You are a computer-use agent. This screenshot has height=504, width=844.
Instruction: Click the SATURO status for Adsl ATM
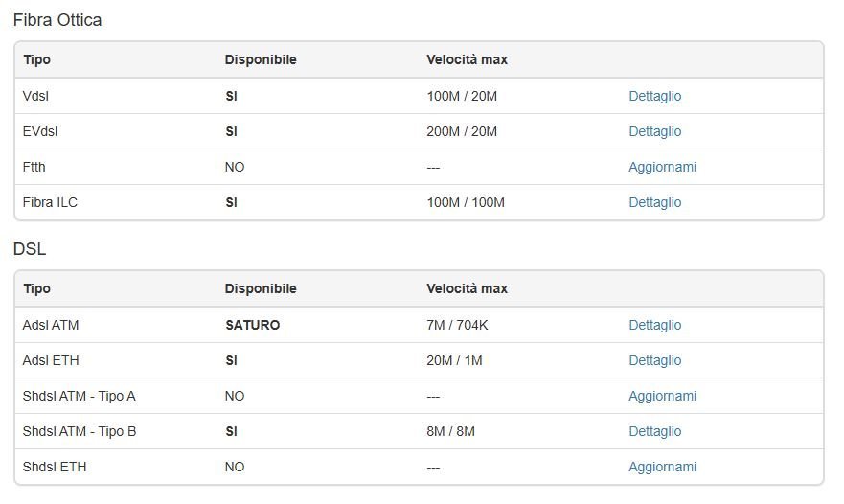[253, 325]
